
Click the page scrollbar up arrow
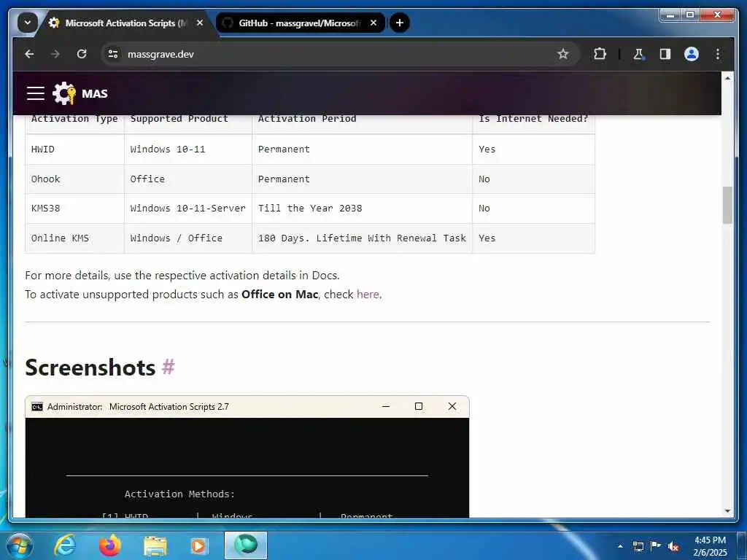[727, 77]
